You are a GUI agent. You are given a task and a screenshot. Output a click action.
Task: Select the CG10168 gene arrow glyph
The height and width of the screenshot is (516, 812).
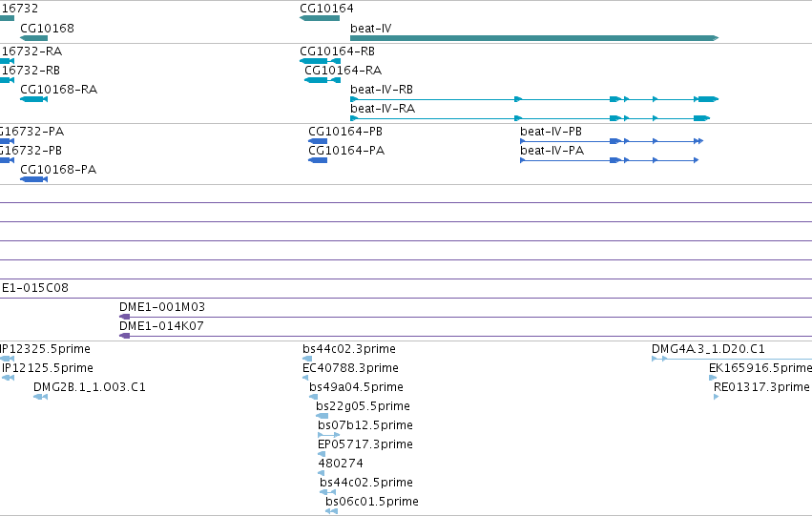33,38
